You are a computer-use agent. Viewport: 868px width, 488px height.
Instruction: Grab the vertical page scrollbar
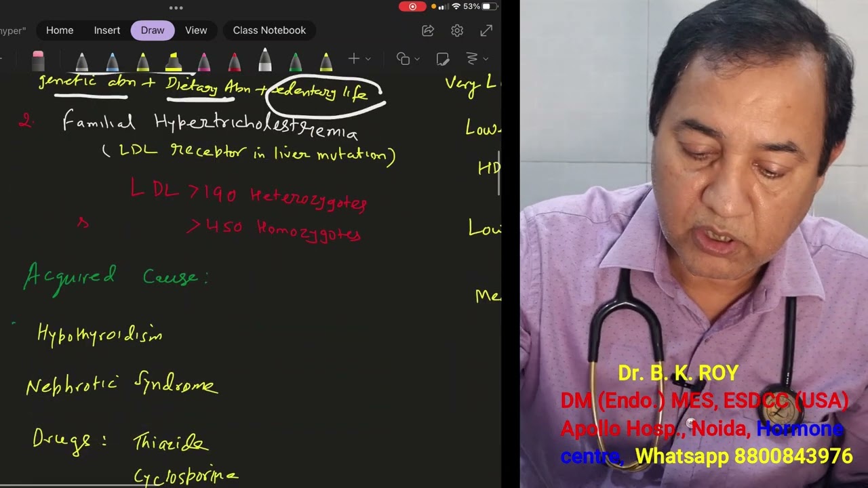498,174
